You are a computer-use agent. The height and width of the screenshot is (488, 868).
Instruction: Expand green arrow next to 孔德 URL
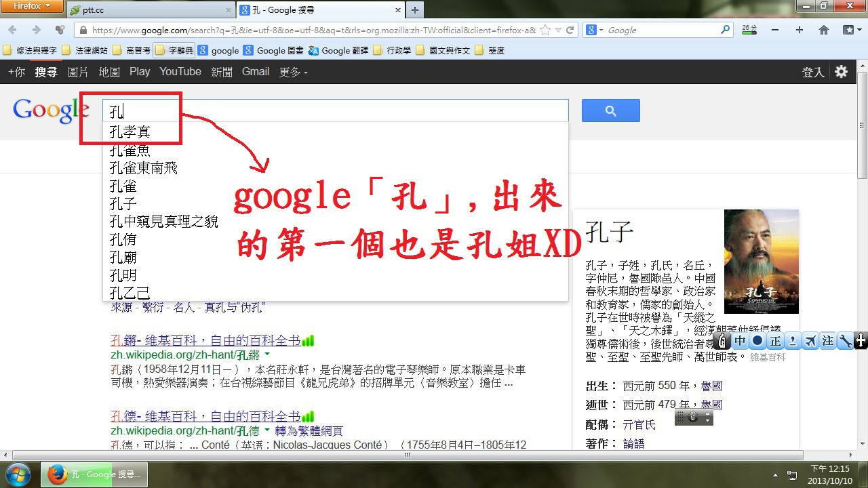pyautogui.click(x=267, y=430)
